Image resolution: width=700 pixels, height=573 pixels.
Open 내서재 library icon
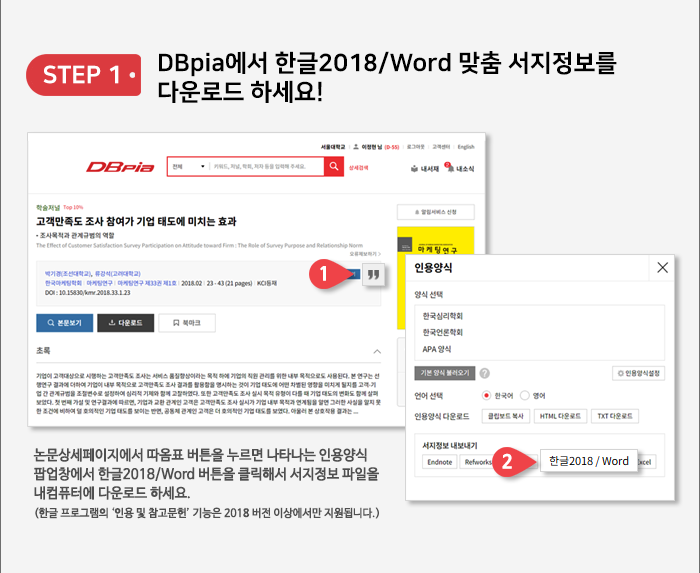pos(425,168)
